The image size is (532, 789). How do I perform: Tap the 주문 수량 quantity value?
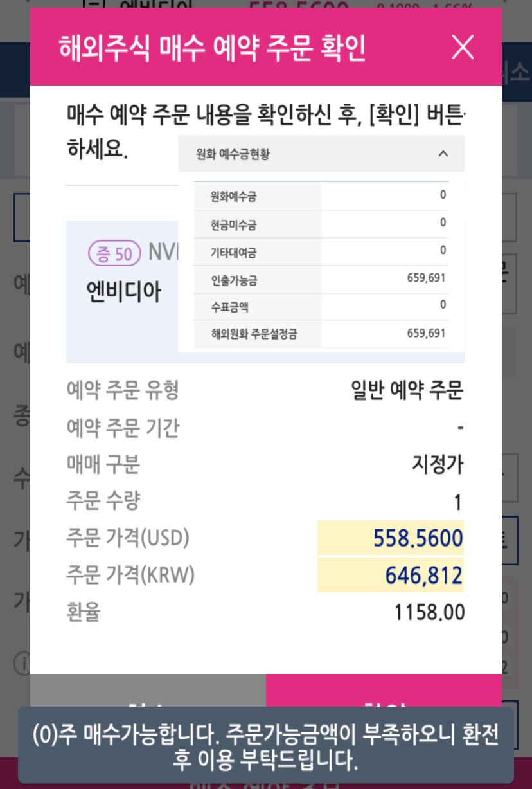(457, 502)
